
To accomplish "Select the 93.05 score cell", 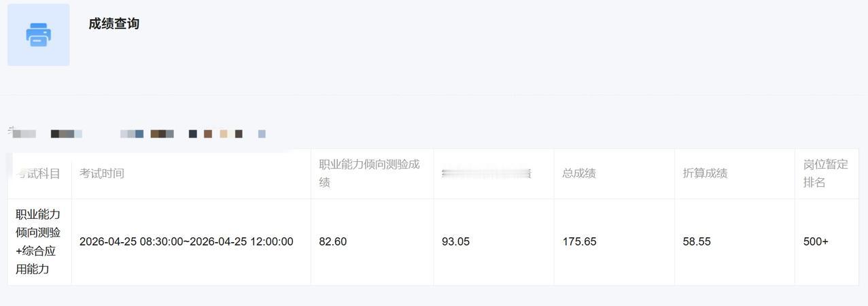I will coord(455,241).
